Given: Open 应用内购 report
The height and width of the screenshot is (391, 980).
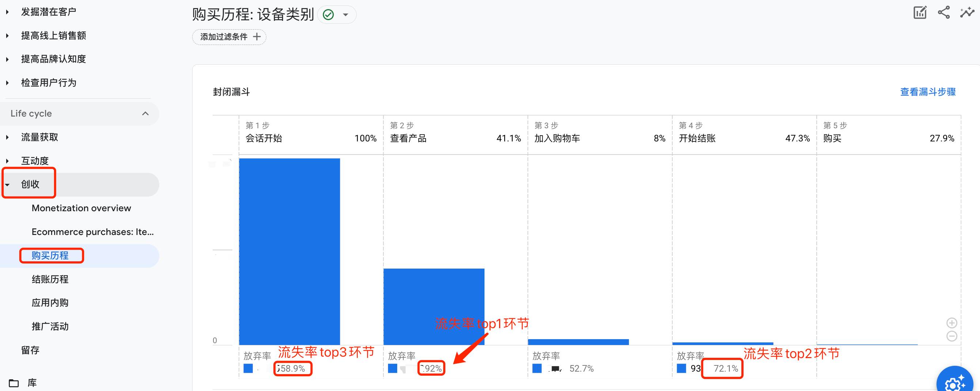Looking at the screenshot, I should [50, 303].
